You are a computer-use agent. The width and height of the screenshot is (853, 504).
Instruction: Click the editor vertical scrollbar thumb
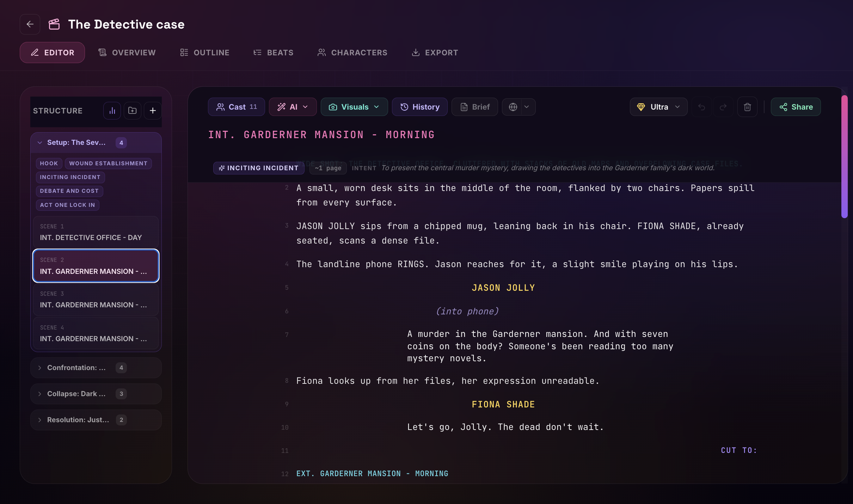[844, 157]
